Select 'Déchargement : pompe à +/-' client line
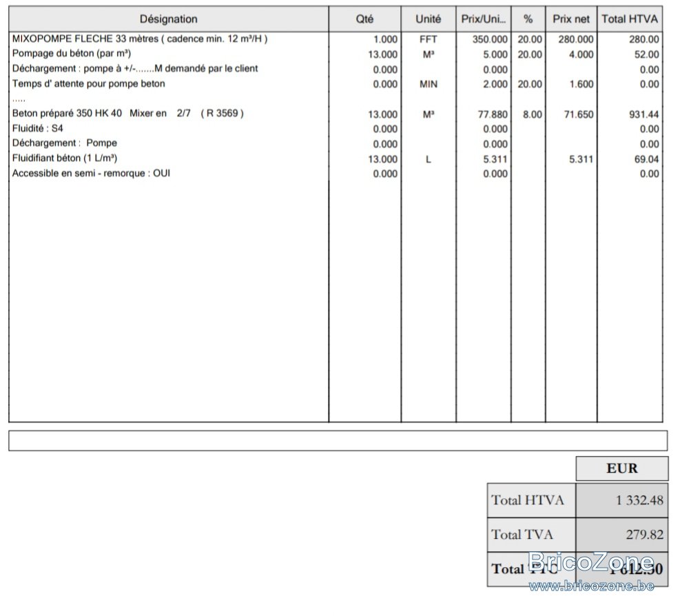This screenshot has height=616, width=691. [135, 69]
